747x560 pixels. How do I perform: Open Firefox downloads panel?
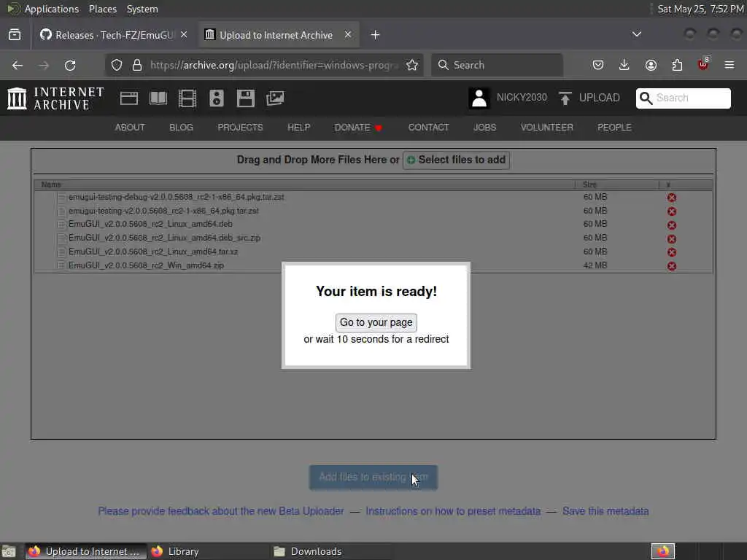pos(624,65)
